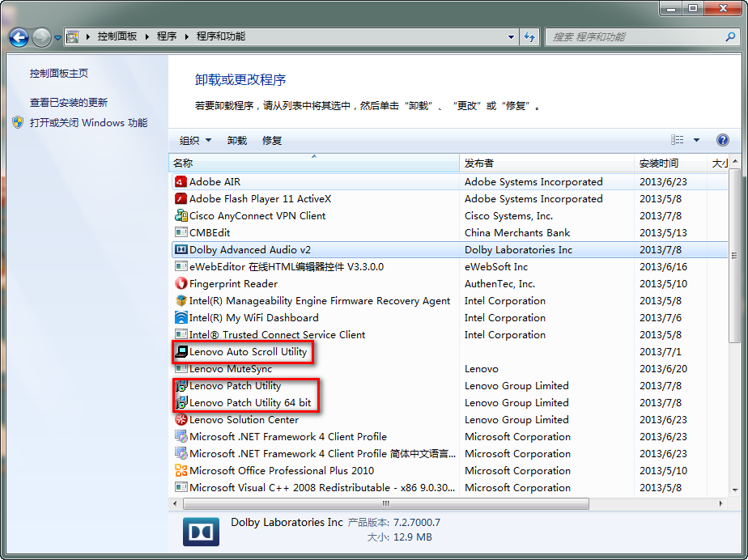Click the eWebEditor program icon
Image resolution: width=748 pixels, height=560 pixels.
point(181,266)
